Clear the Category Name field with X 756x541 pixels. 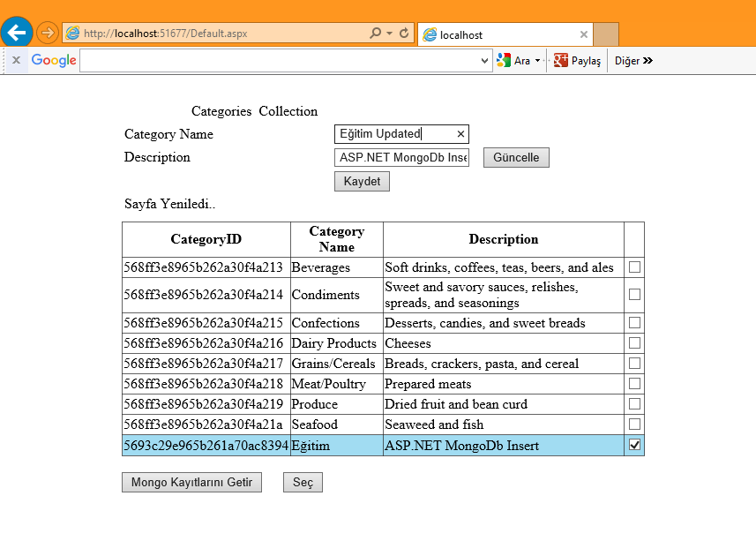click(460, 134)
